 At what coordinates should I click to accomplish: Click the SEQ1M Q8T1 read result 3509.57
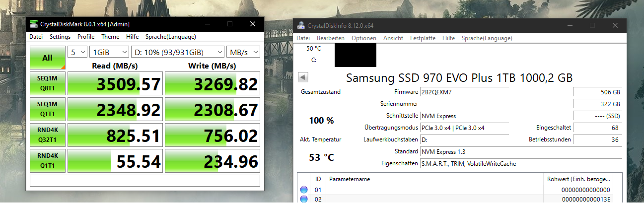[115, 83]
